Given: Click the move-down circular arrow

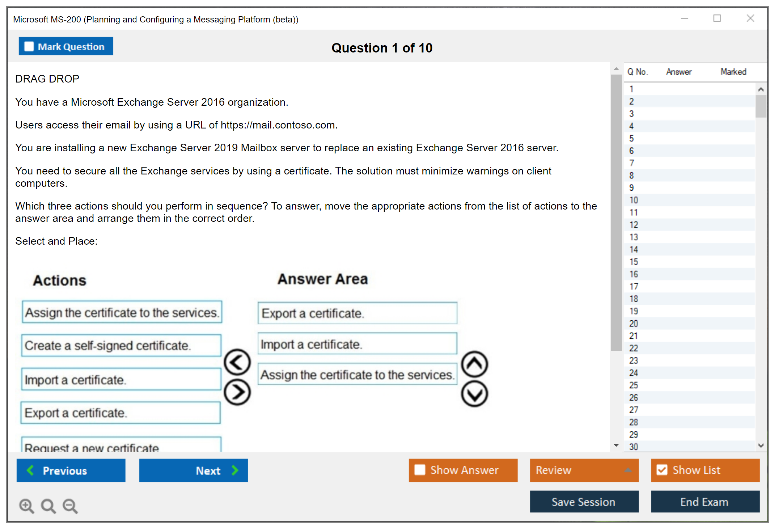Looking at the screenshot, I should (x=474, y=394).
